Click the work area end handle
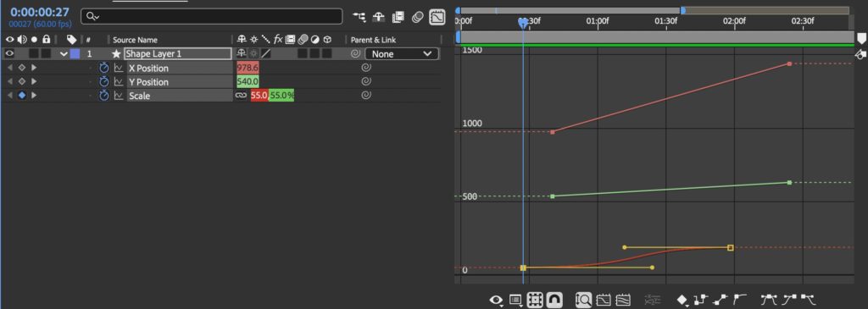Screen dimensions: 868x309 [x=683, y=10]
